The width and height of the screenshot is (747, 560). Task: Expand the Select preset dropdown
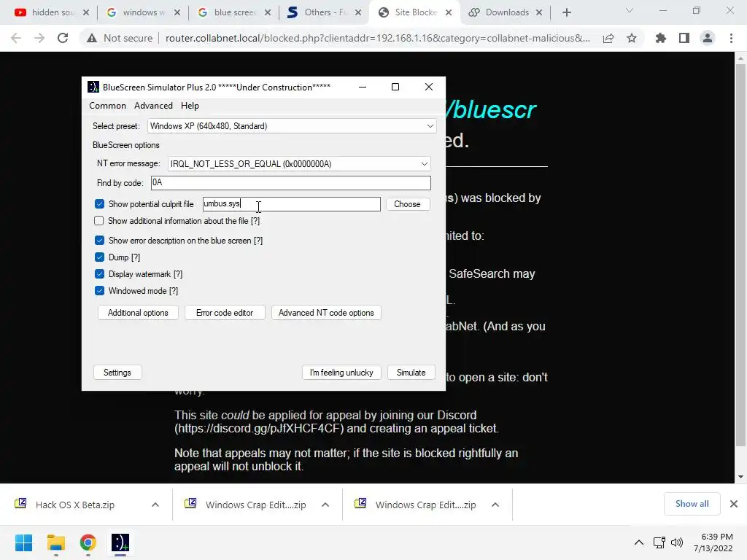click(430, 126)
